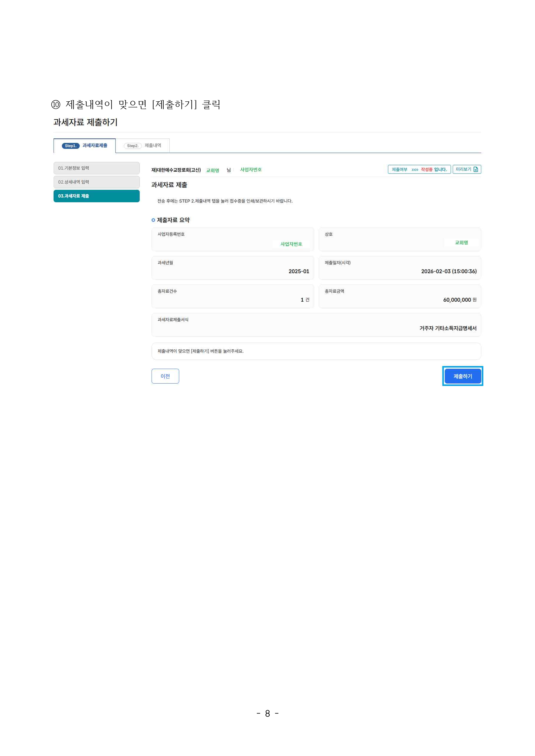Image resolution: width=535 pixels, height=756 pixels.
Task: Click the 상호 summary card
Action: [400, 239]
